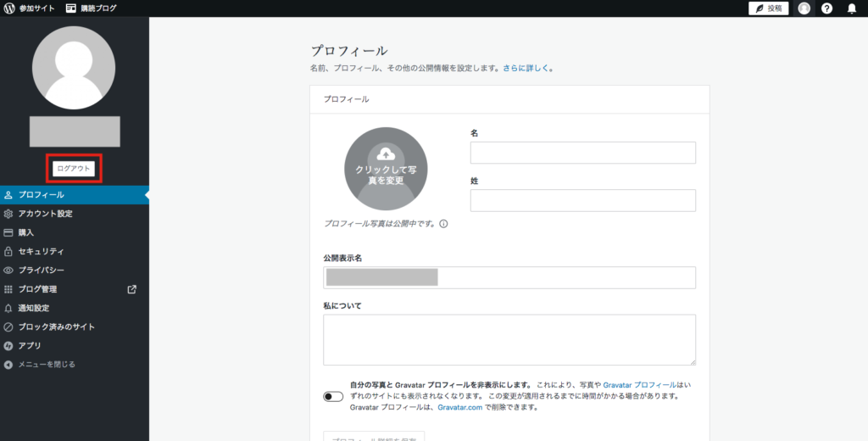The height and width of the screenshot is (441, 868).
Task: Open the help question mark icon
Action: [x=827, y=8]
